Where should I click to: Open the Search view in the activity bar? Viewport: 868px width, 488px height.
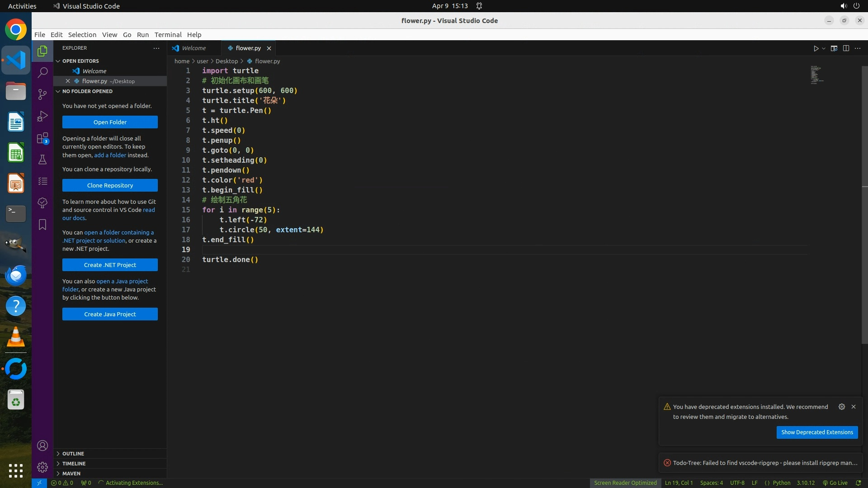click(x=42, y=72)
